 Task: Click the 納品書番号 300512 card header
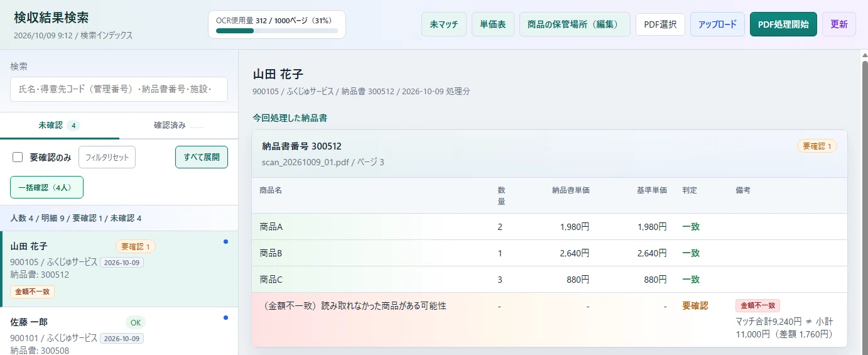pyautogui.click(x=549, y=154)
